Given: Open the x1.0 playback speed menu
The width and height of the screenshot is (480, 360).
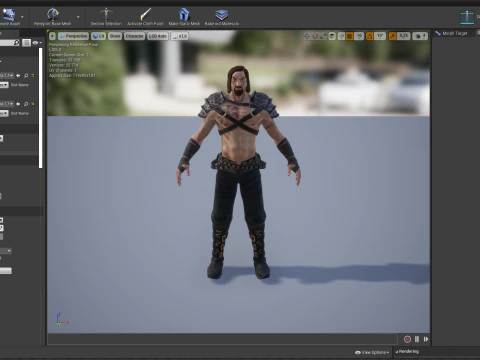Looking at the screenshot, I should click(180, 36).
